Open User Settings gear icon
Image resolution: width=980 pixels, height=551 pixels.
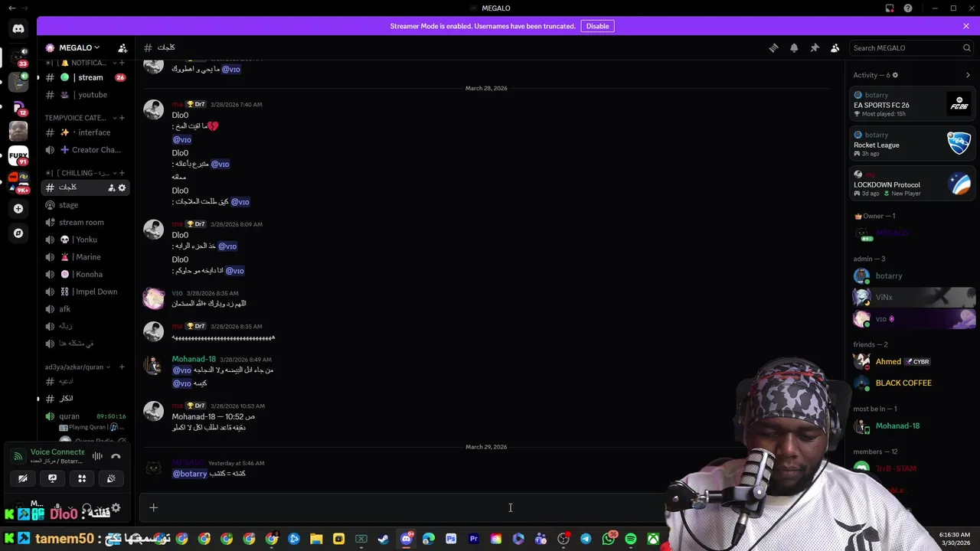pyautogui.click(x=116, y=507)
